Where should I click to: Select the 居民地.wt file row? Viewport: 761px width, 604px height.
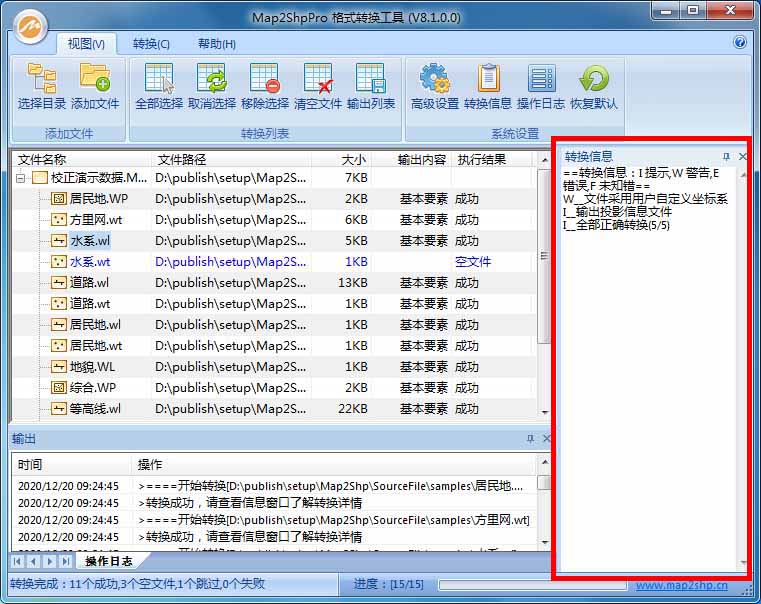click(x=275, y=346)
